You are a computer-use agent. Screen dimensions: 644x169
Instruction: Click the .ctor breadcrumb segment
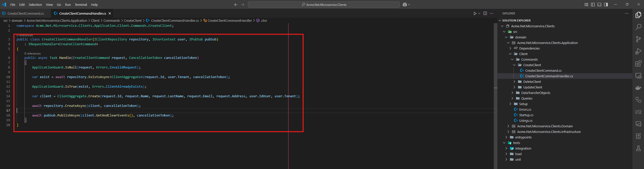coord(264,20)
